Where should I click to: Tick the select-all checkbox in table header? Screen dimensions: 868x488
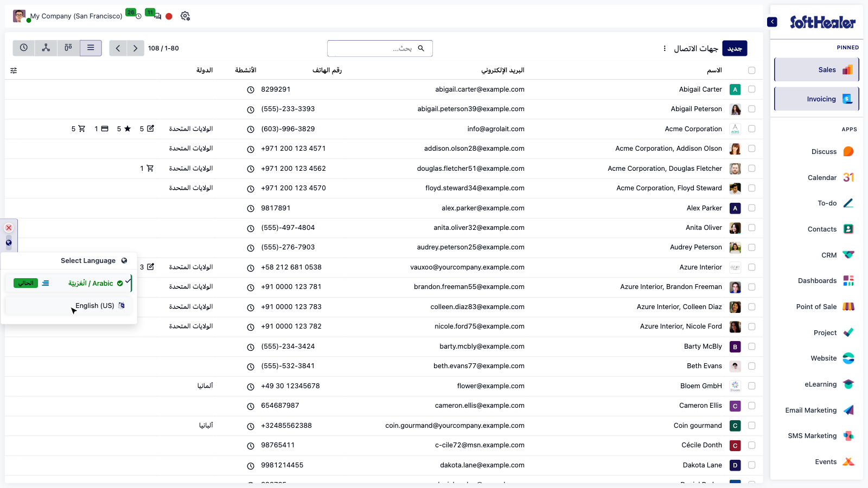(751, 70)
